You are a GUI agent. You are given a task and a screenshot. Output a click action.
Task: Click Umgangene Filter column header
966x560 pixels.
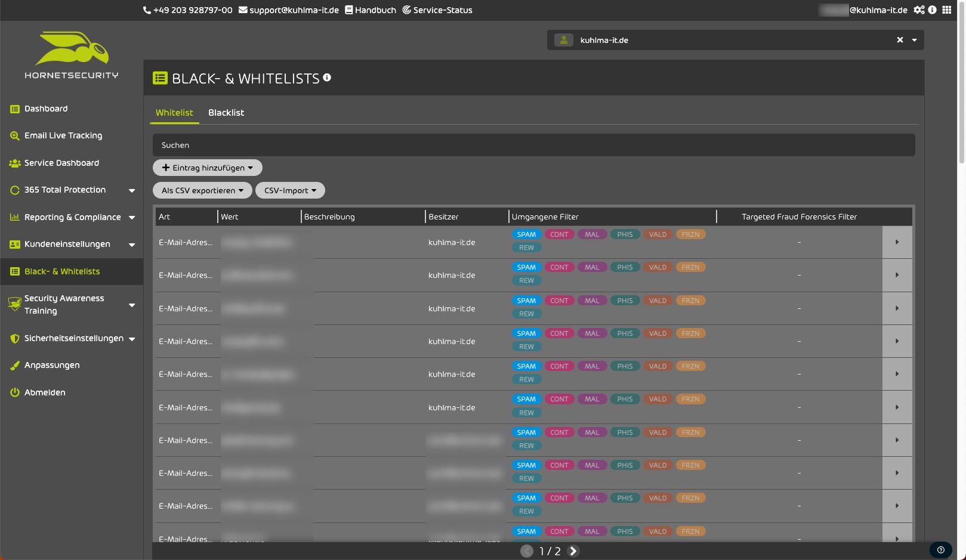click(612, 216)
